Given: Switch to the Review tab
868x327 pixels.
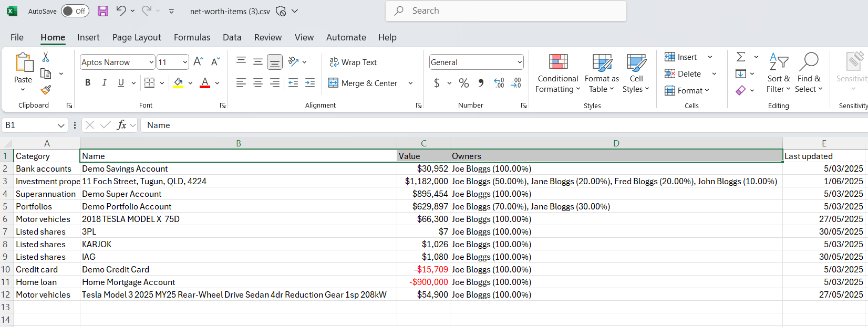Looking at the screenshot, I should coord(268,37).
